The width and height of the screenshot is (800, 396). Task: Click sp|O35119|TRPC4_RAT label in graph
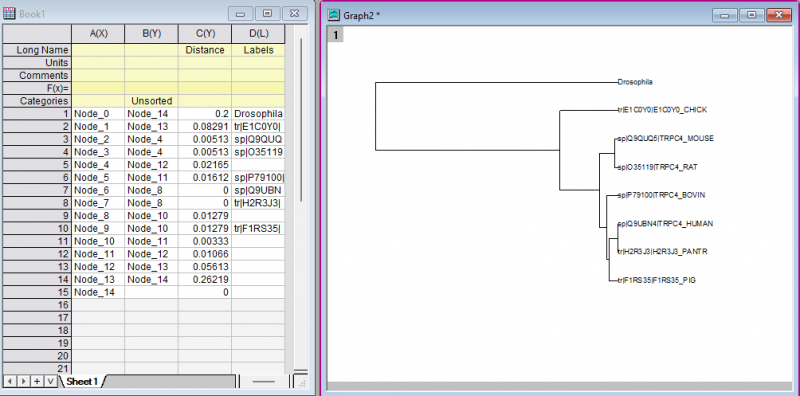658,167
